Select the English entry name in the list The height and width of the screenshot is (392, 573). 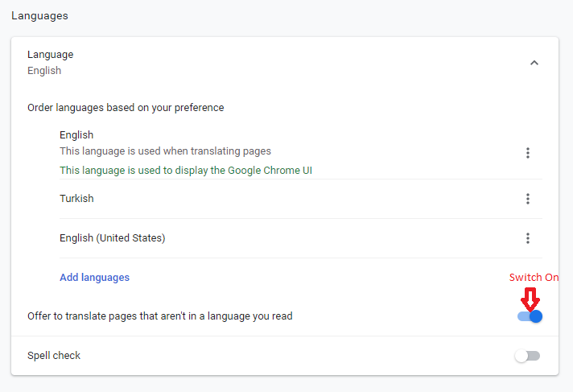[76, 135]
